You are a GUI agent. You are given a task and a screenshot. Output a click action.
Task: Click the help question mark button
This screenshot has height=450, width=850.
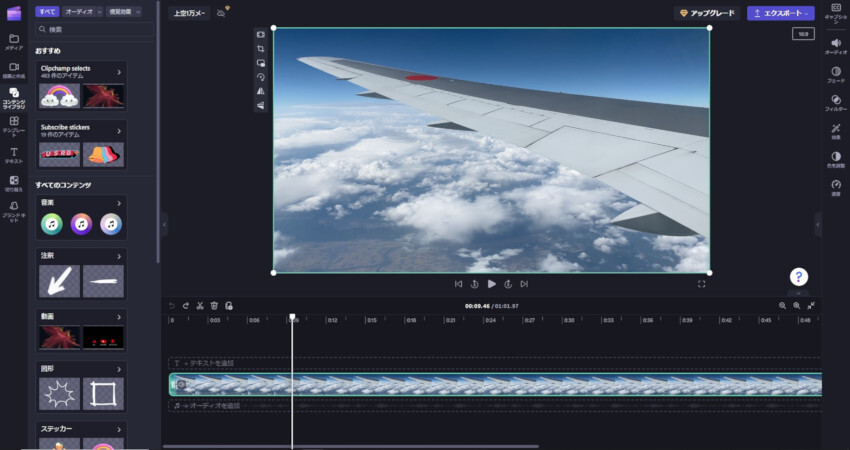(798, 277)
